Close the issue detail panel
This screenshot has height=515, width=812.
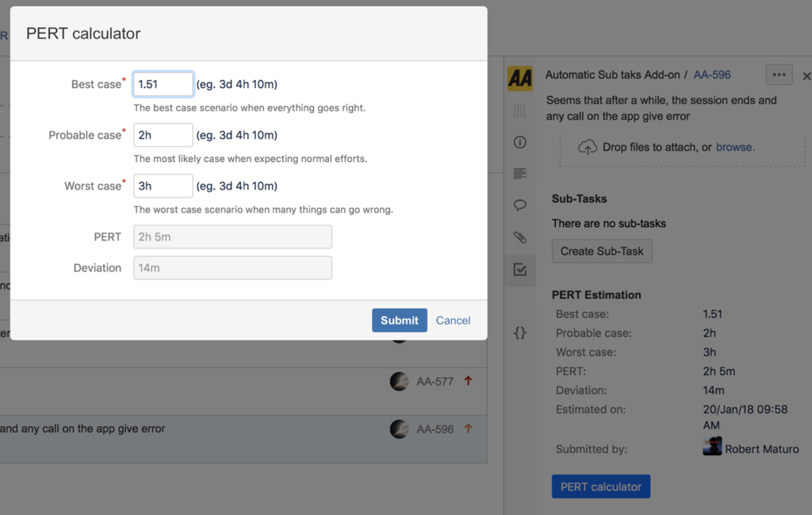806,76
